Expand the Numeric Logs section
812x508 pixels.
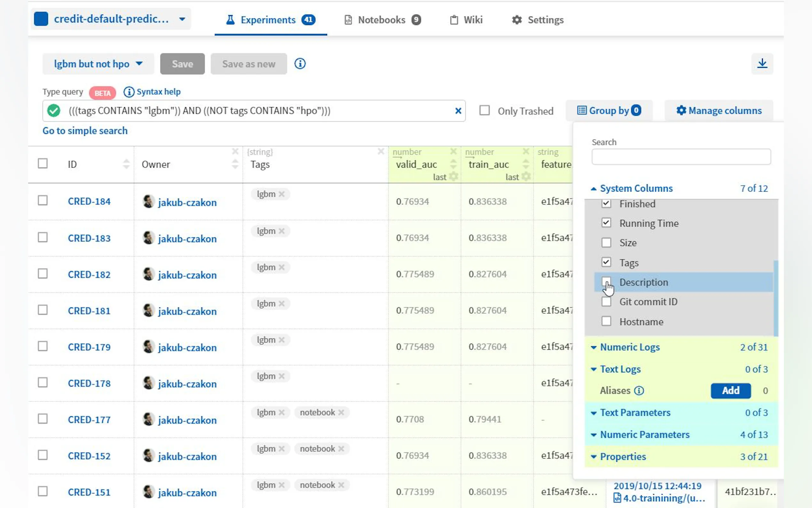tap(629, 347)
